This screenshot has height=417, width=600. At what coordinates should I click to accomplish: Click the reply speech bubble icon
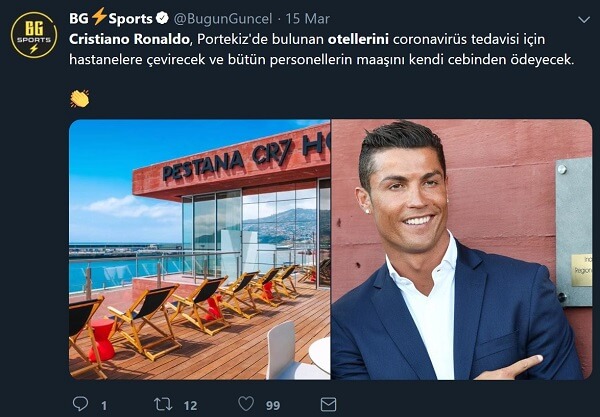(x=80, y=404)
